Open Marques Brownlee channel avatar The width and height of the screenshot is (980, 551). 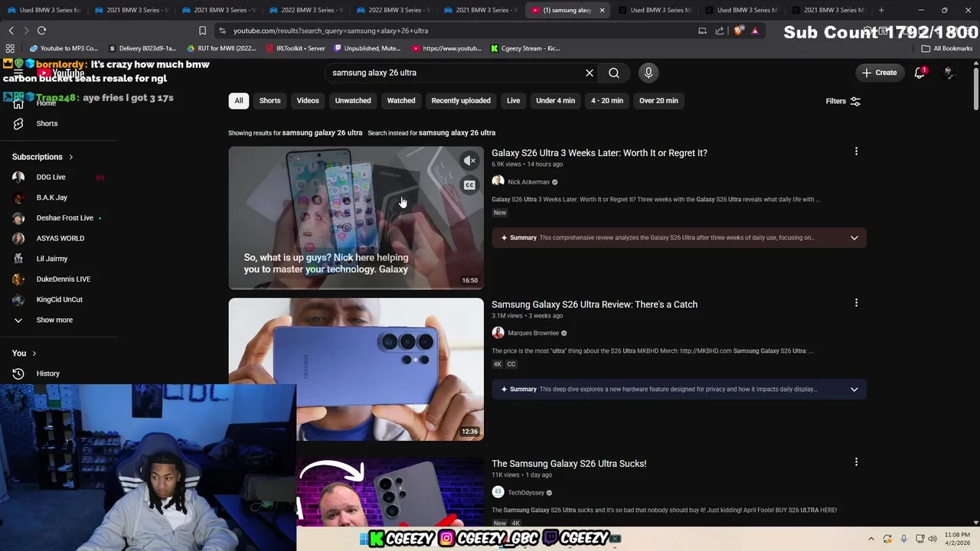click(498, 333)
